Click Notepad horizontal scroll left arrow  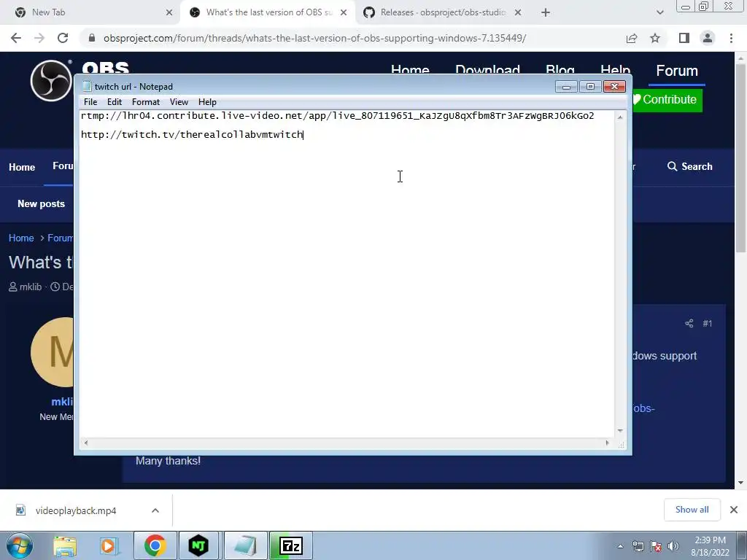(86, 443)
